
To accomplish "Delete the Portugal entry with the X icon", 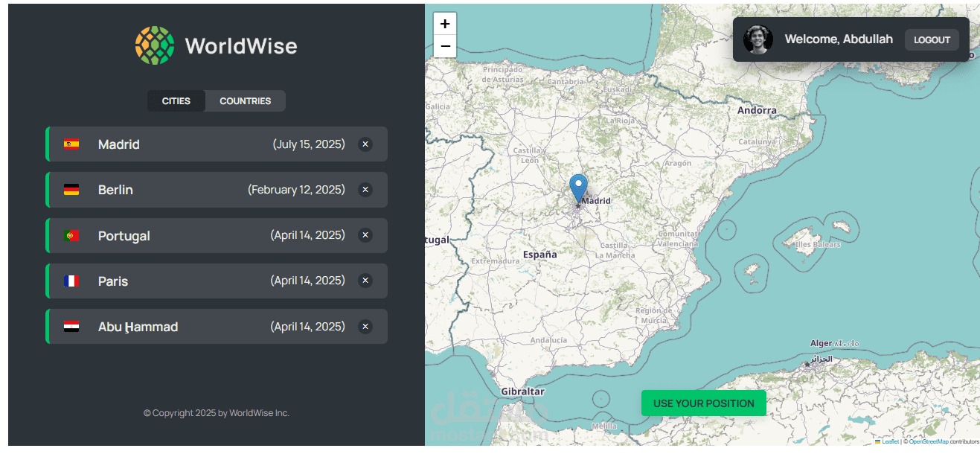I will (x=365, y=235).
